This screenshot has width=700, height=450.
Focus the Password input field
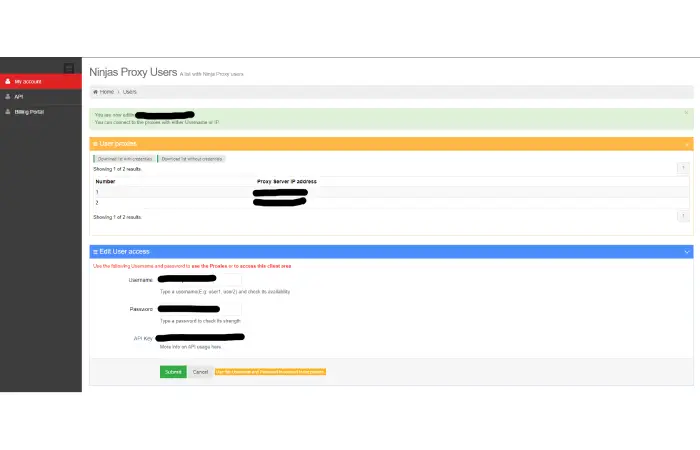point(199,309)
